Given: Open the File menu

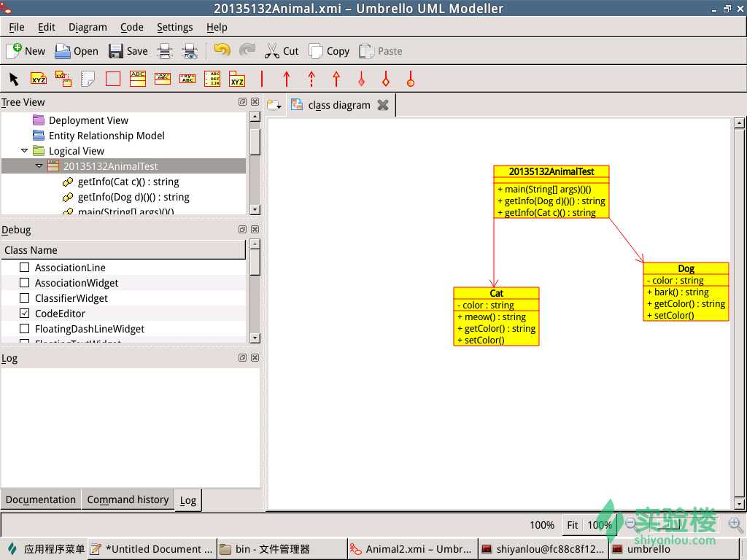Looking at the screenshot, I should coord(17,27).
